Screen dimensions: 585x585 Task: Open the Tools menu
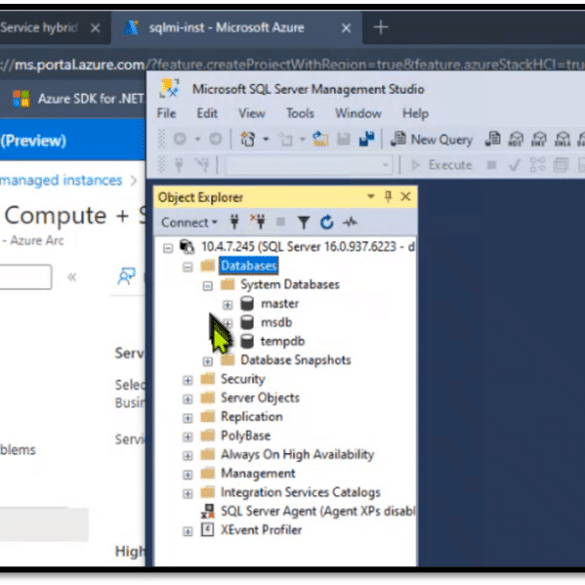(x=300, y=113)
